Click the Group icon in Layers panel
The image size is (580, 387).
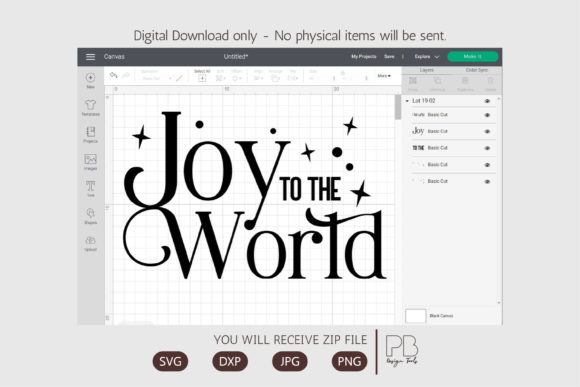click(x=413, y=81)
